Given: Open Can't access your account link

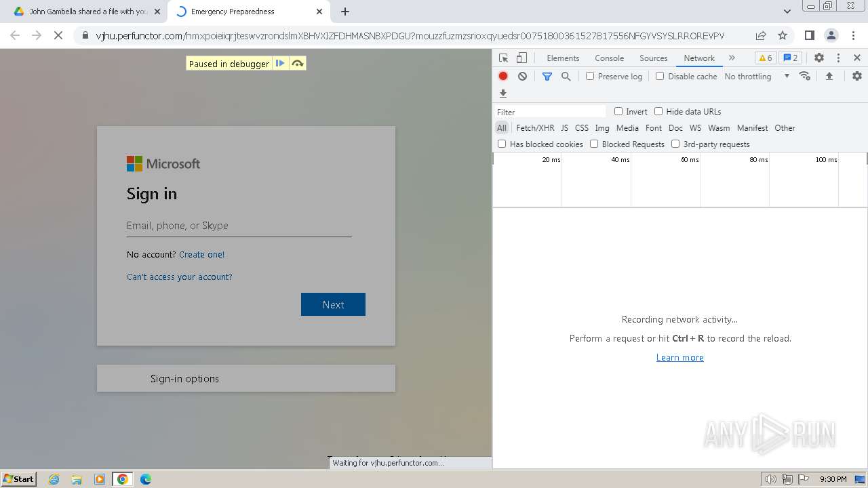Looking at the screenshot, I should click(179, 277).
